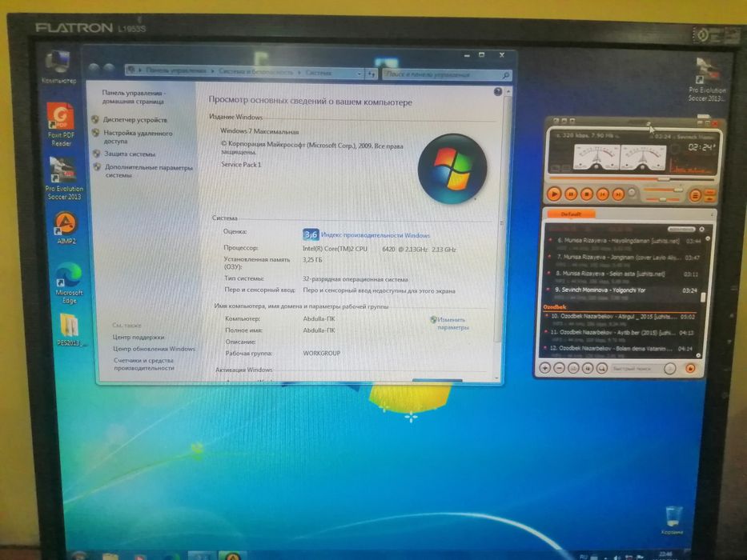
Task: Click the plus add-files button in AIMP playlist
Action: click(545, 368)
